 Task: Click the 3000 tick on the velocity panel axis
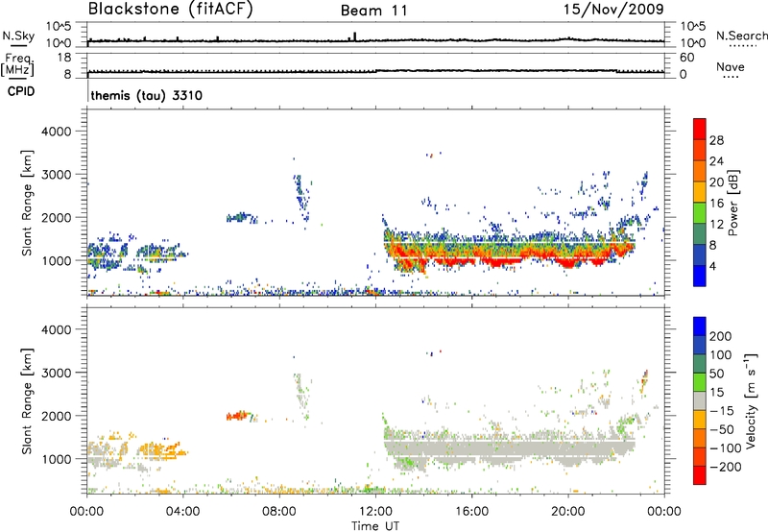click(x=56, y=373)
